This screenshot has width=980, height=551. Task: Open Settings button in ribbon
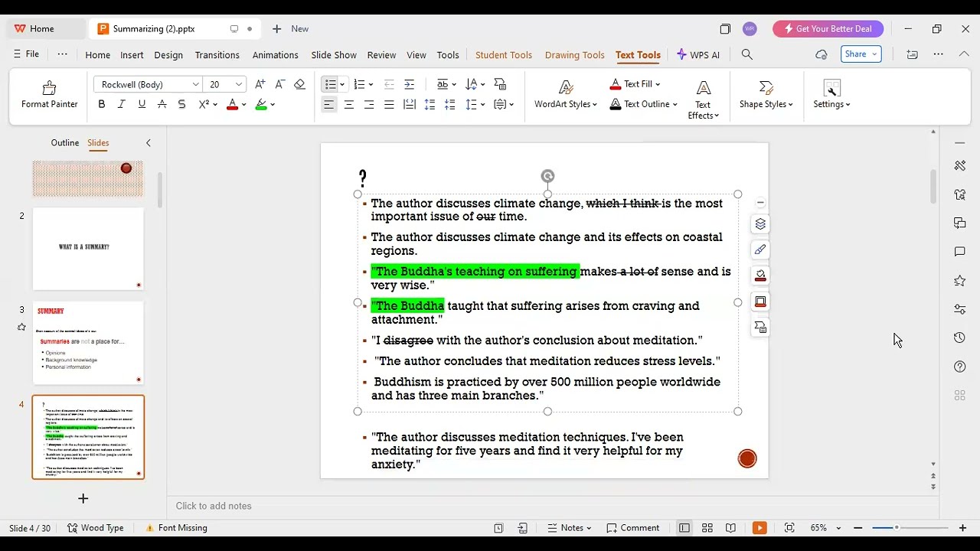point(831,95)
